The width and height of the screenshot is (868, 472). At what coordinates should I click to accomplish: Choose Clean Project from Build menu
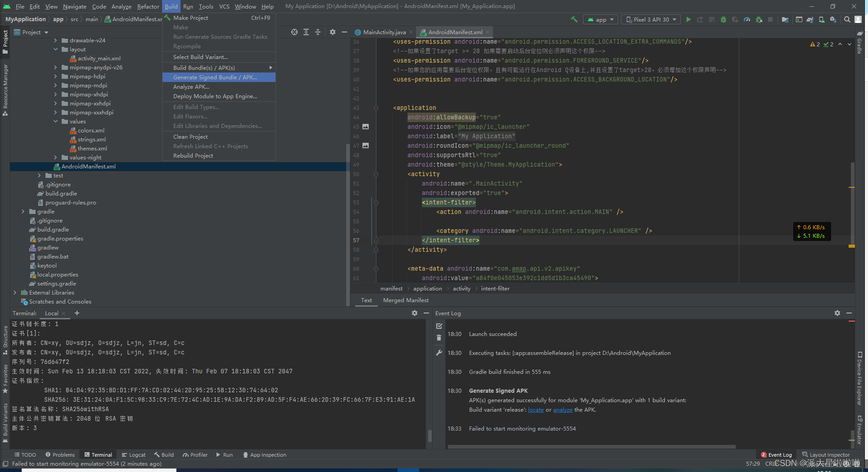pos(219,136)
